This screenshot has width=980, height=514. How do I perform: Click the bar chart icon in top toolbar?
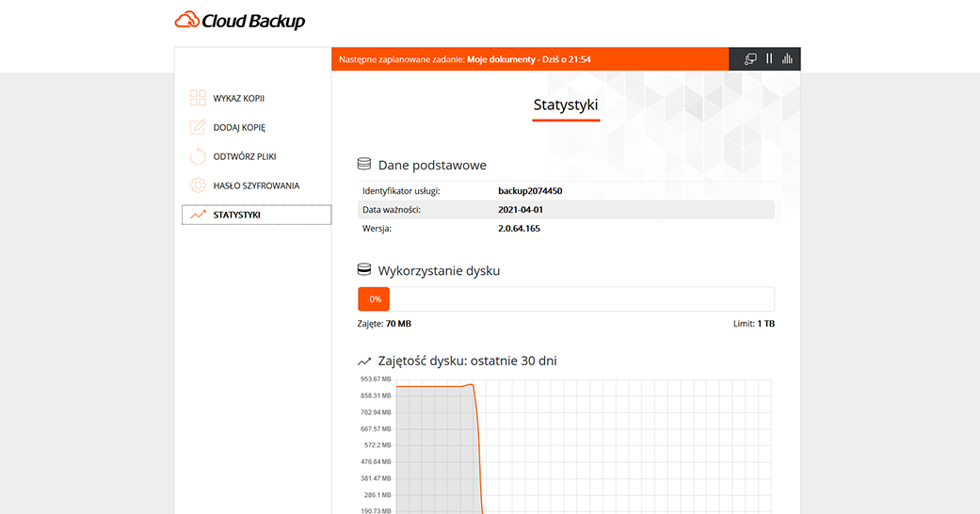point(787,59)
